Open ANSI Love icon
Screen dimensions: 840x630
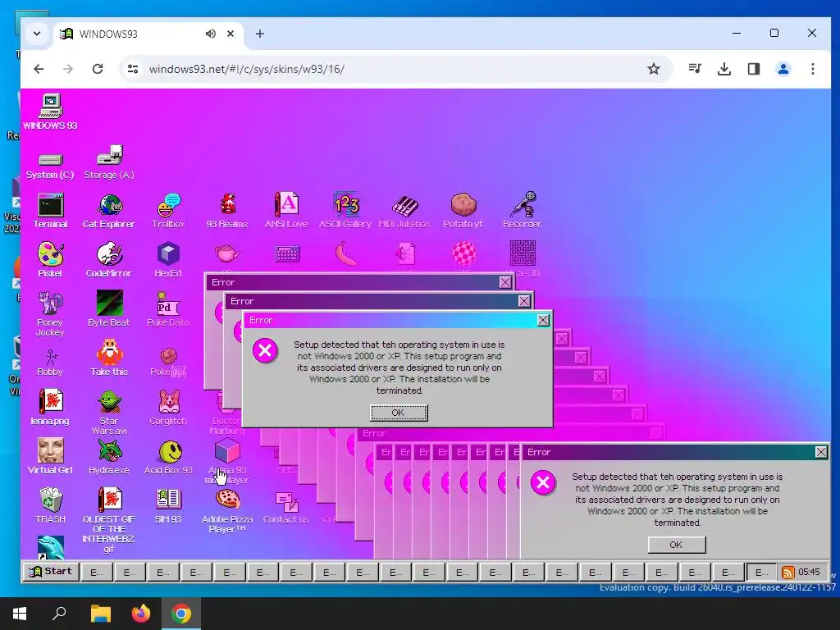point(286,211)
